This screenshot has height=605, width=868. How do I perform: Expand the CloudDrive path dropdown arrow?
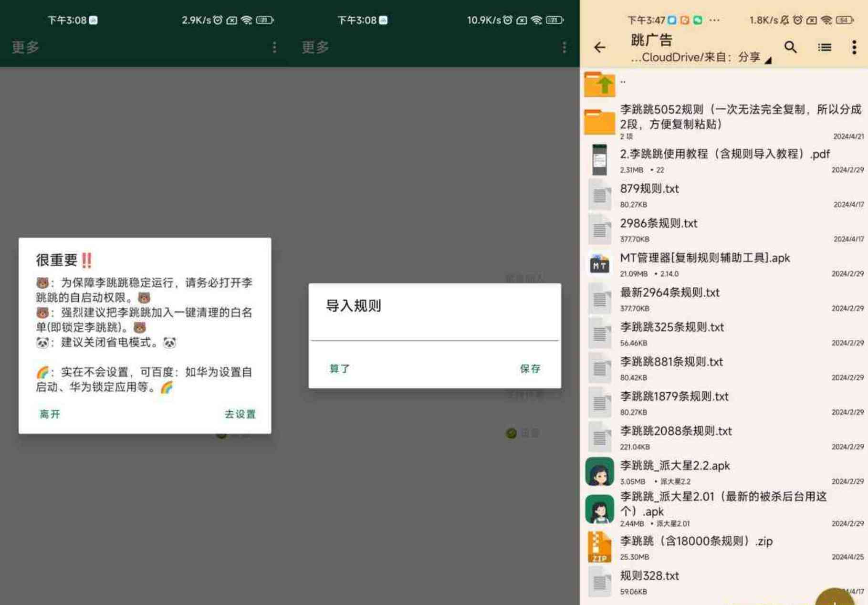768,60
